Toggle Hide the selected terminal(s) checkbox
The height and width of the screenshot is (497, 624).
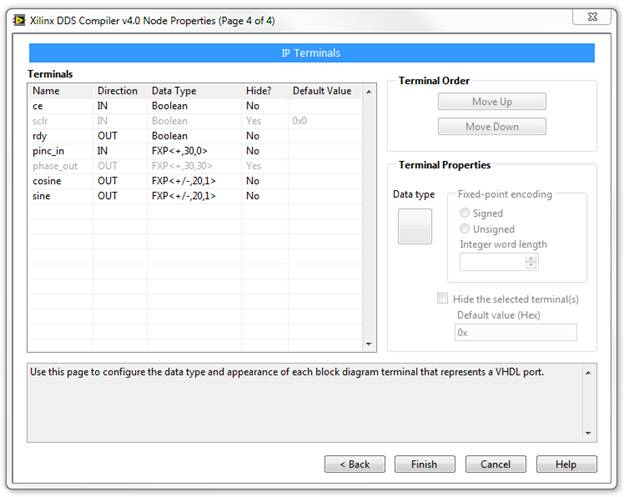443,299
